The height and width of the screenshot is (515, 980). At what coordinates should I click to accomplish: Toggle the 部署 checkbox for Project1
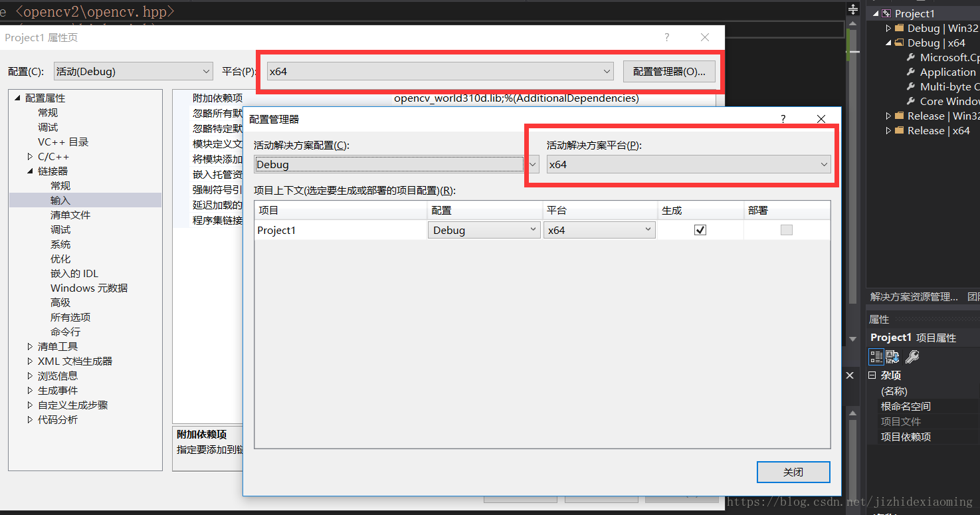[x=787, y=230]
